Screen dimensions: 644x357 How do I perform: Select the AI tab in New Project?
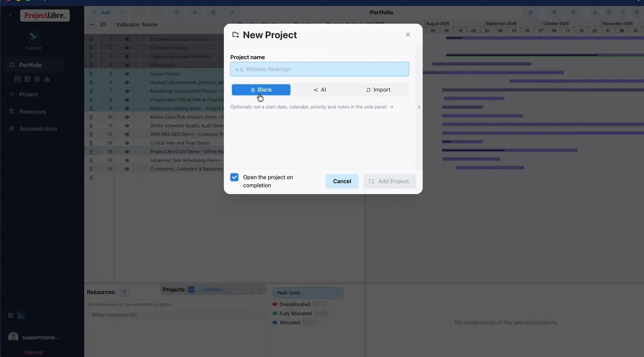coord(320,90)
